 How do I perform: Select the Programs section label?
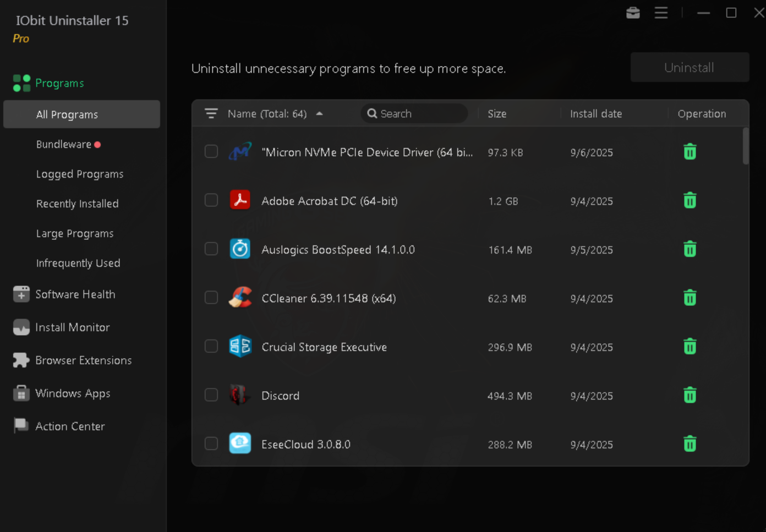tap(59, 83)
